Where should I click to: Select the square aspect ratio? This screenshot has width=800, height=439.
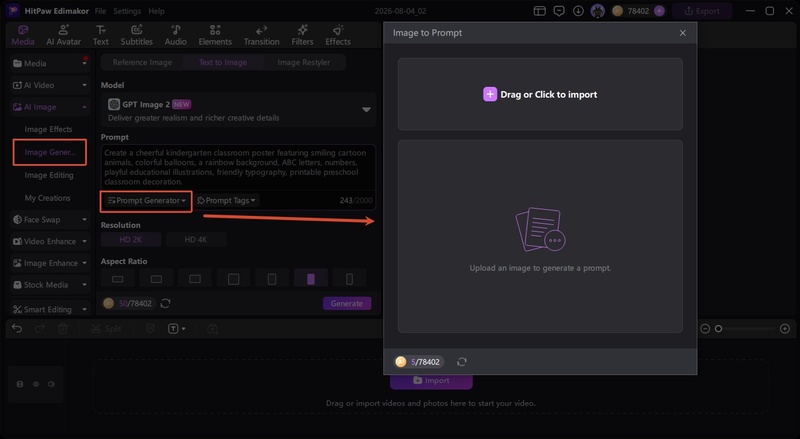click(x=234, y=279)
